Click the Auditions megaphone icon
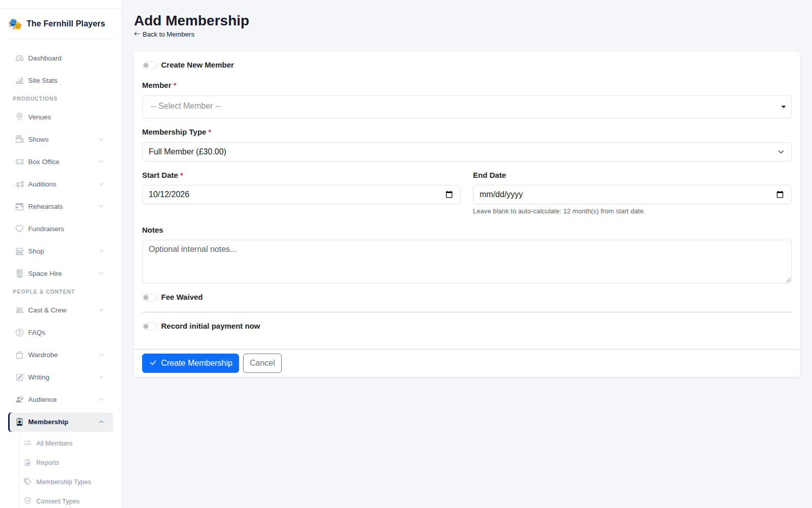Image resolution: width=812 pixels, height=508 pixels. (x=19, y=184)
